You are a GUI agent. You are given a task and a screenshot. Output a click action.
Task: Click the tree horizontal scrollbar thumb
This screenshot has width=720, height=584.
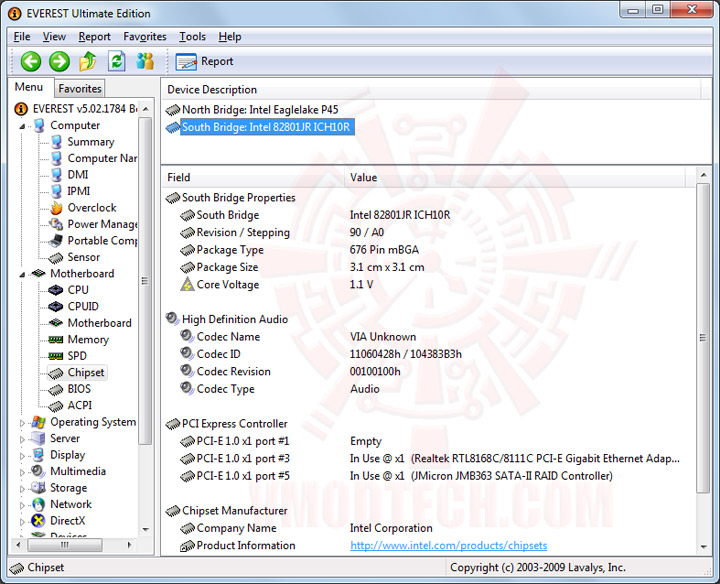[64, 545]
